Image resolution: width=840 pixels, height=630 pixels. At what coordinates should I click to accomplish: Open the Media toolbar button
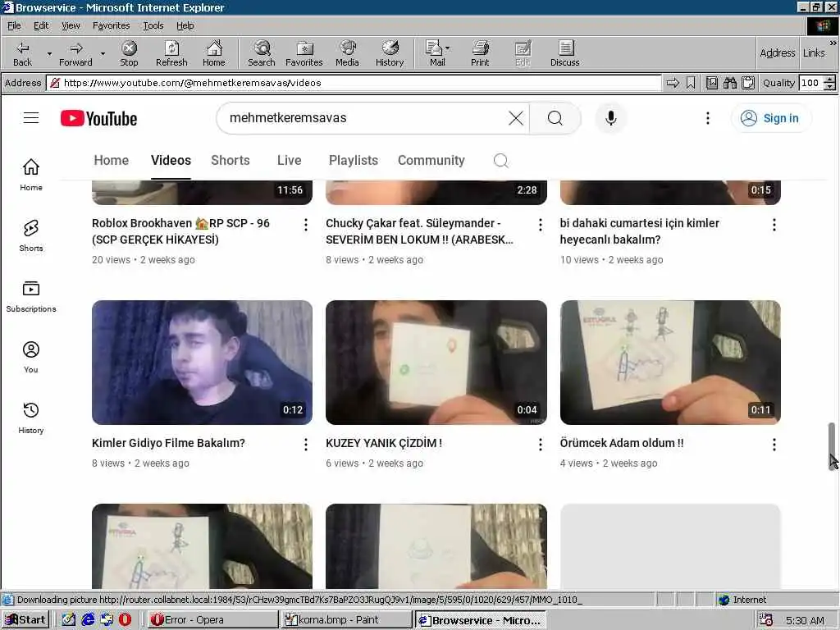tap(347, 53)
